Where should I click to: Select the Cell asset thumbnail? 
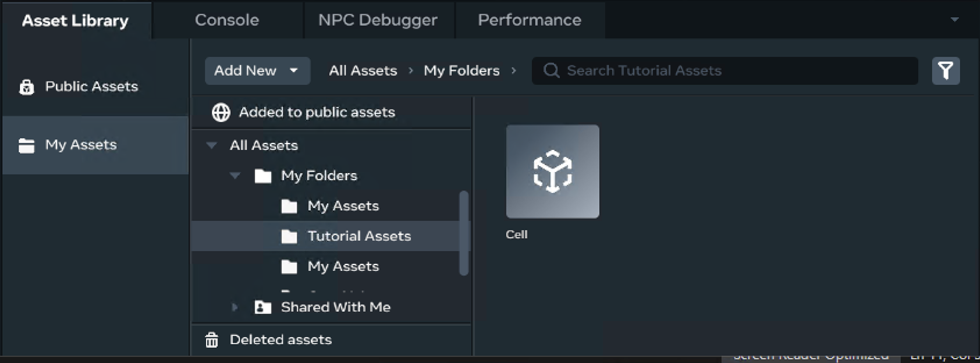tap(552, 172)
